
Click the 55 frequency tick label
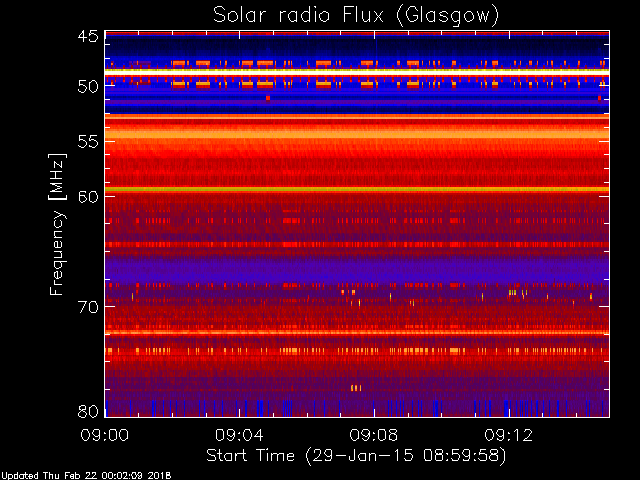[88, 142]
